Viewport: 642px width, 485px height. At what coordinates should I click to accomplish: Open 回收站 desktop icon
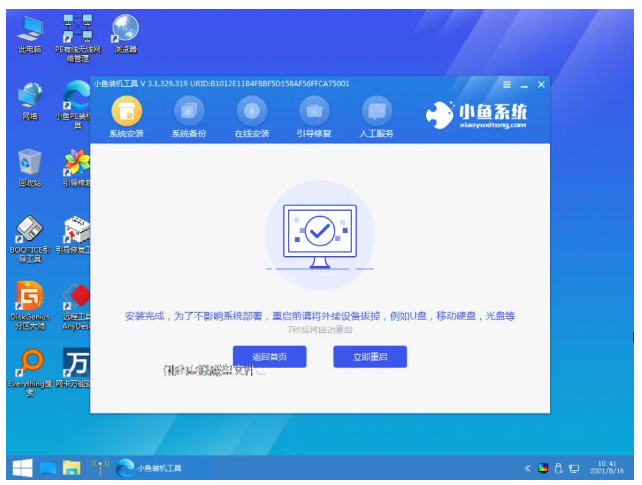pos(30,168)
